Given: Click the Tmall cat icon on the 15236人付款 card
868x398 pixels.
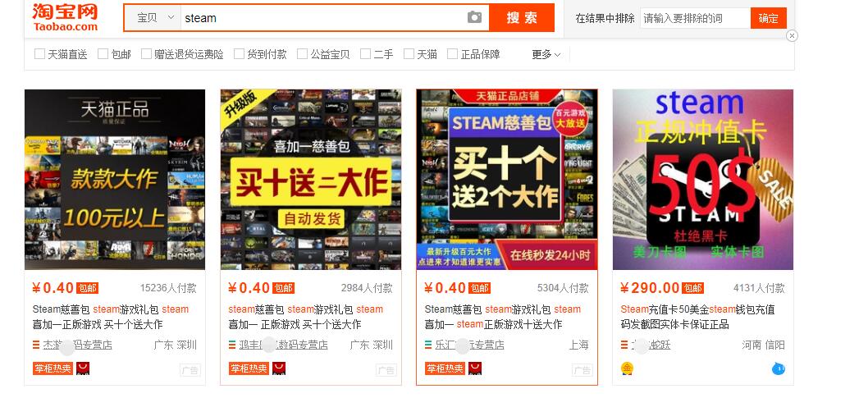Looking at the screenshot, I should [x=83, y=368].
